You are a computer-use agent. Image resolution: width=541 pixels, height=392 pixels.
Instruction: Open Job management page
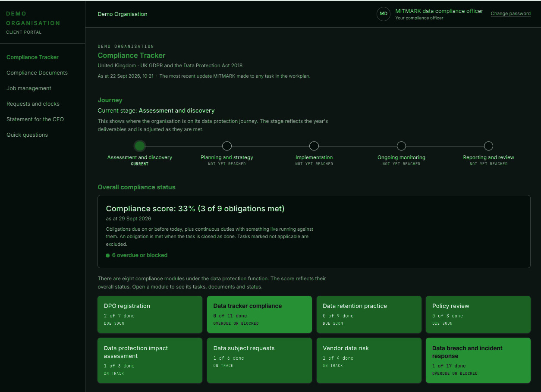click(29, 88)
